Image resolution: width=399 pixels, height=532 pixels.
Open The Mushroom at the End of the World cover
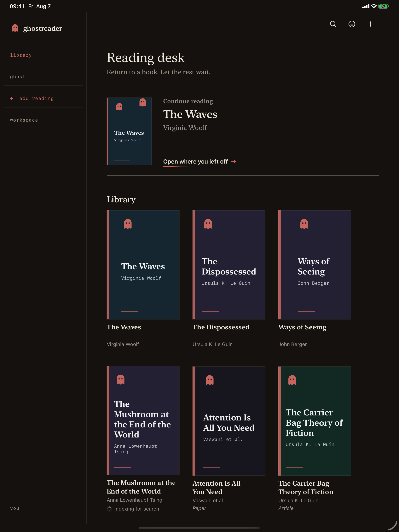pyautogui.click(x=143, y=420)
